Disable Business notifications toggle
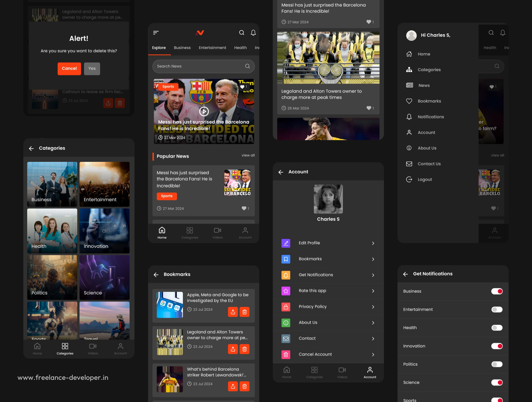Image resolution: width=532 pixels, height=402 pixels. 497,291
